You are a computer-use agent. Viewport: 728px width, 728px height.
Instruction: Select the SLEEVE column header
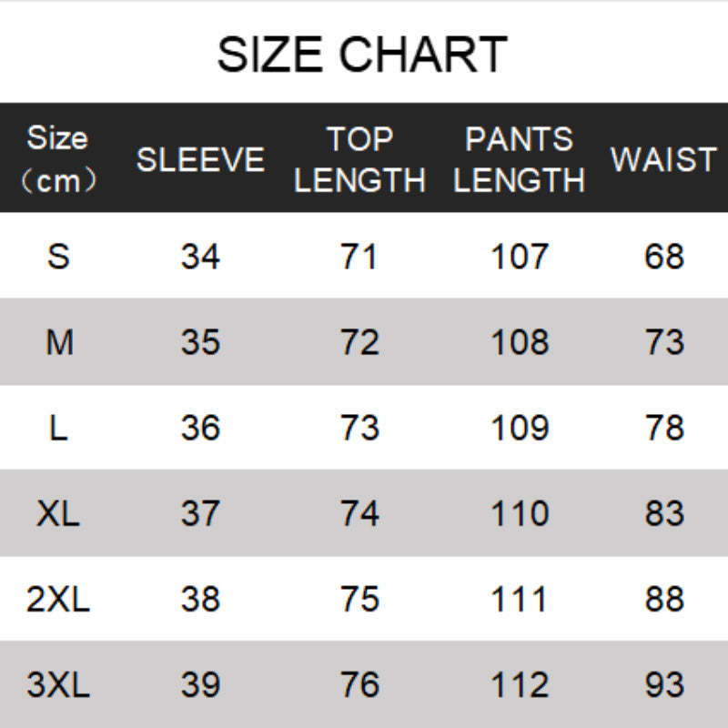click(200, 159)
